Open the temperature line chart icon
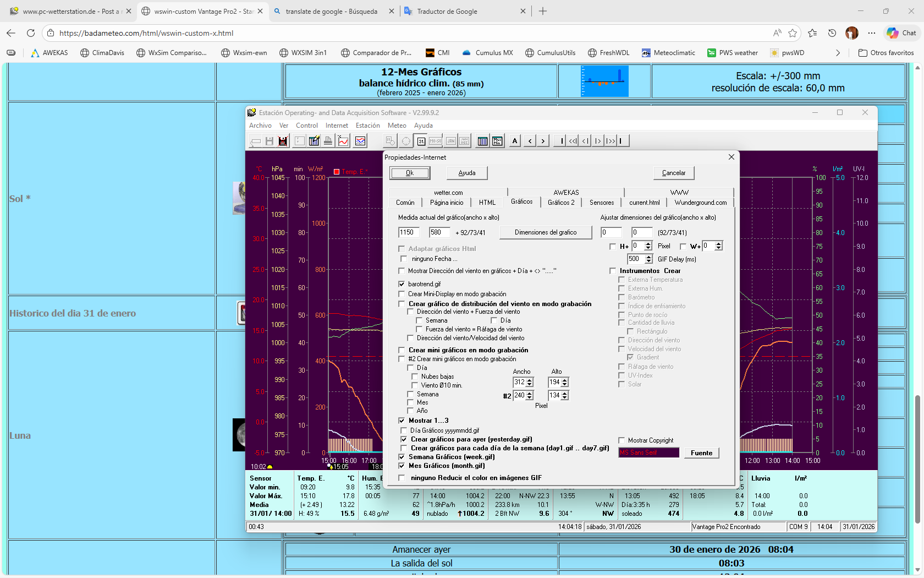Viewport: 924px width, 578px height. (x=343, y=141)
